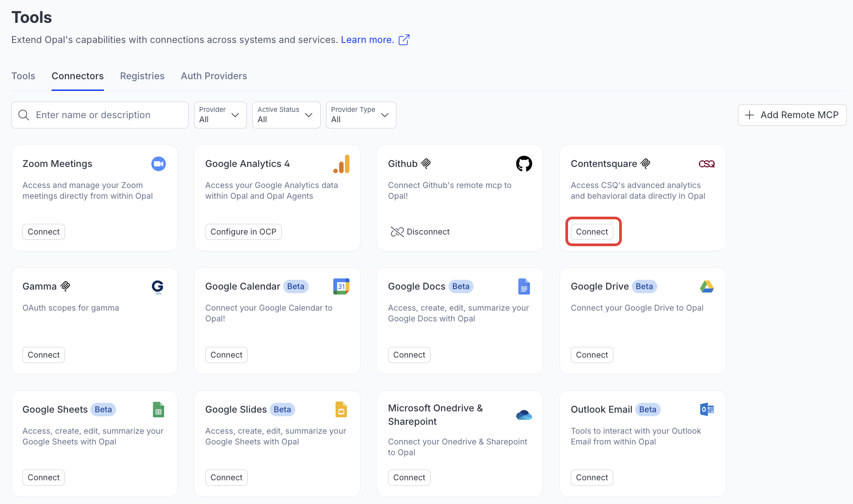Connect the Gamma connector

pos(44,355)
